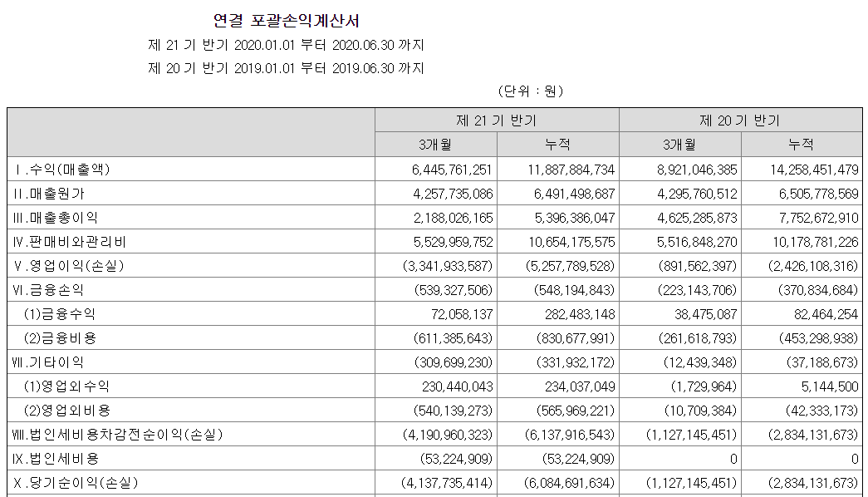
Task: Select cost of sales 4,257,735,086
Action: 453,194
